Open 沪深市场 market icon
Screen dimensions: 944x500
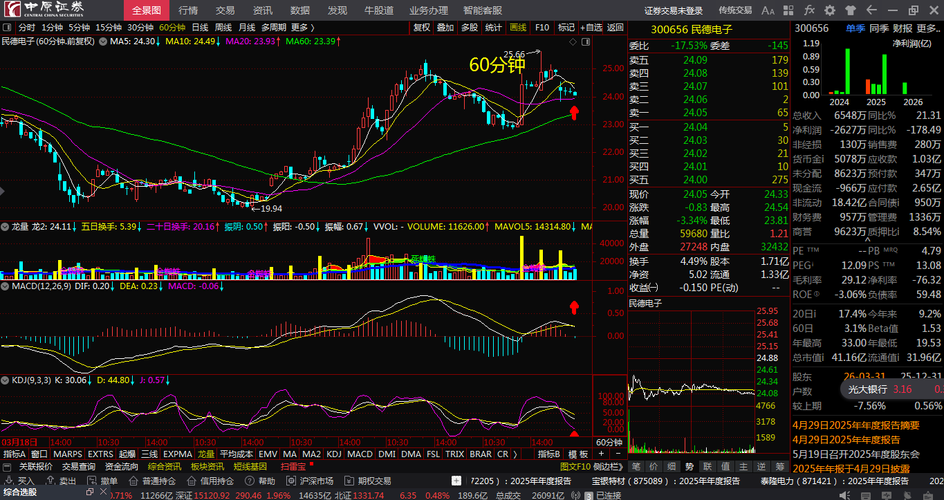(291, 481)
